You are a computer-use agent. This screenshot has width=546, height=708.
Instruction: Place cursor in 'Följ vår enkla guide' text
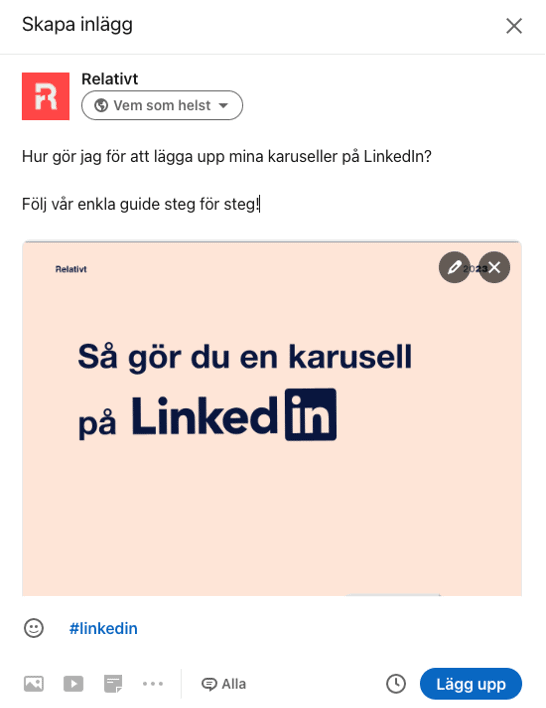[x=141, y=204]
